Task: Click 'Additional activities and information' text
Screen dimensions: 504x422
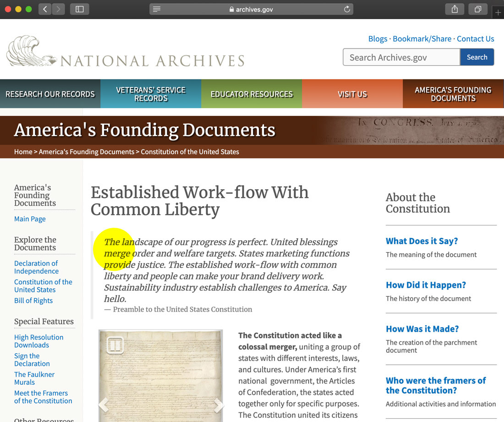Action: [x=441, y=404]
